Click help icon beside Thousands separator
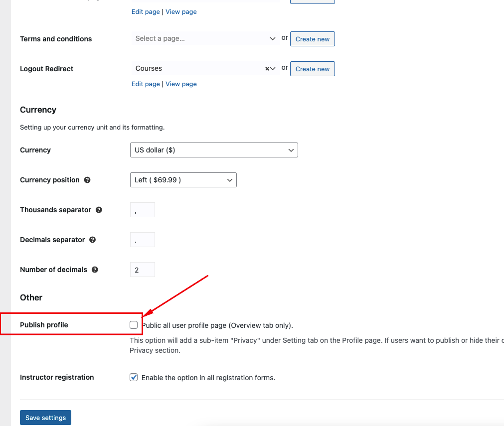Screen dimensions: 504x426 coord(99,210)
